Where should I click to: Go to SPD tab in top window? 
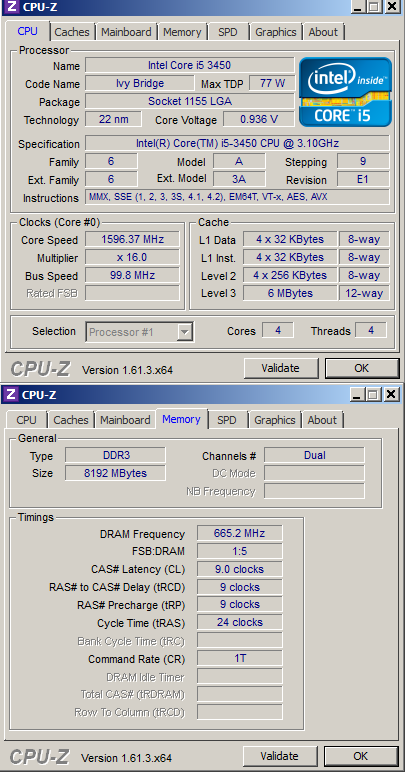click(227, 32)
